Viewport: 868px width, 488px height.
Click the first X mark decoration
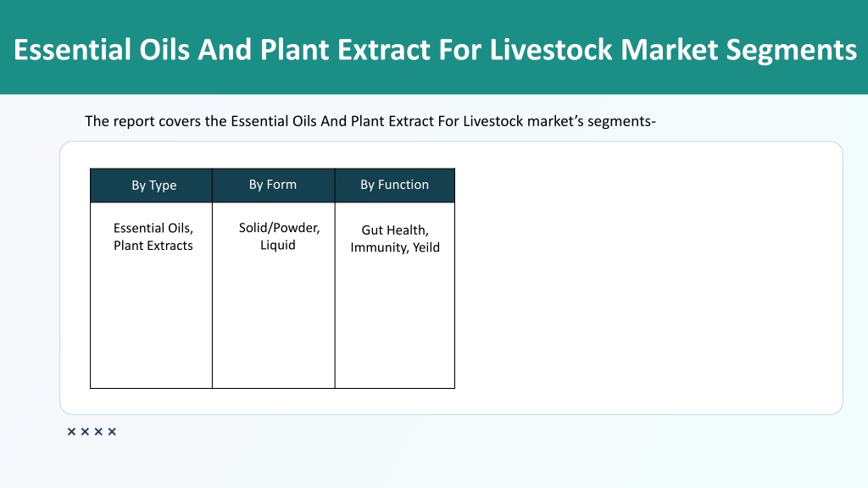pos(71,431)
